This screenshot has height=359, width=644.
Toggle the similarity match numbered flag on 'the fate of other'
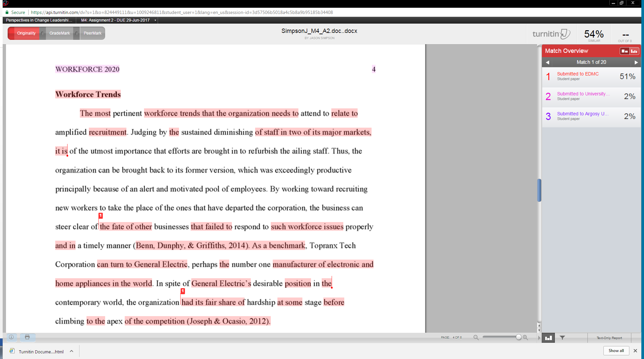tap(100, 215)
